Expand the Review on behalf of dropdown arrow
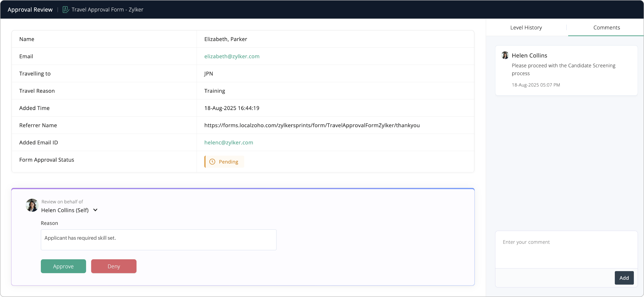The image size is (644, 297). click(x=95, y=210)
